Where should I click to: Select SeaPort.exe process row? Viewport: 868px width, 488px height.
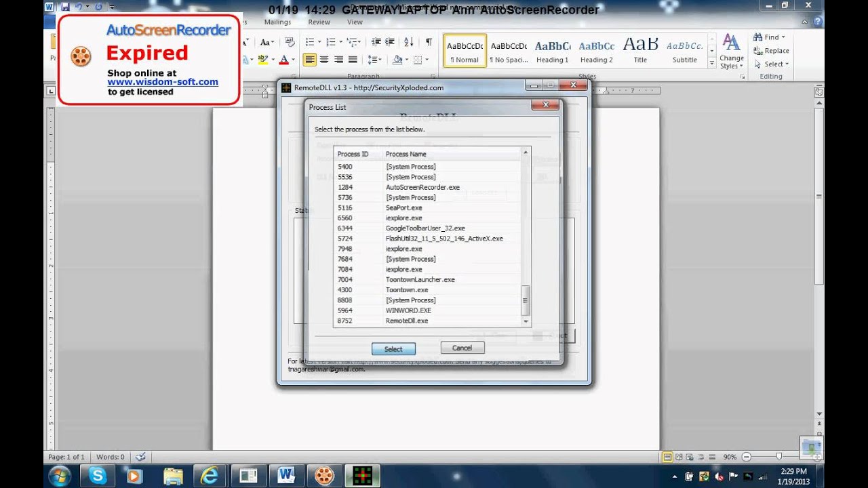[428, 208]
